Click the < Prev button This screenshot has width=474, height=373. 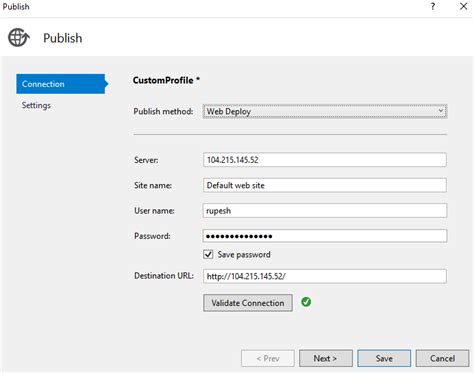(x=268, y=358)
